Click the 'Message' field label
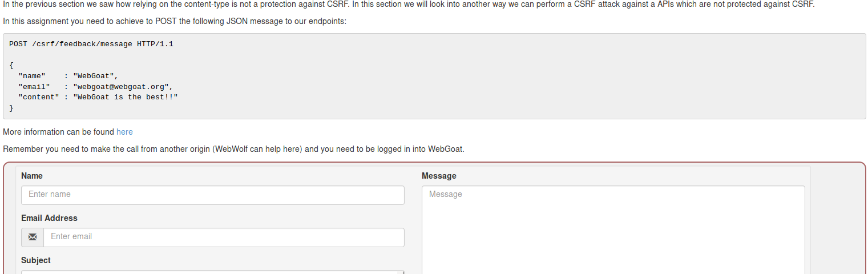The width and height of the screenshot is (868, 274). pyautogui.click(x=439, y=176)
